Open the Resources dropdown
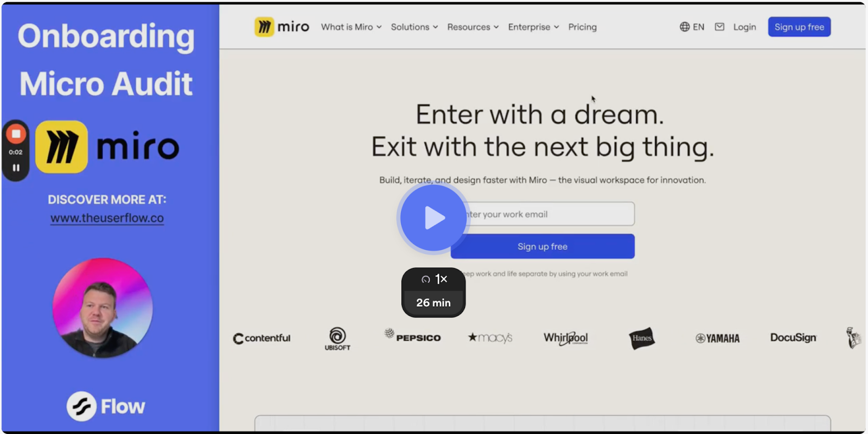 [473, 27]
